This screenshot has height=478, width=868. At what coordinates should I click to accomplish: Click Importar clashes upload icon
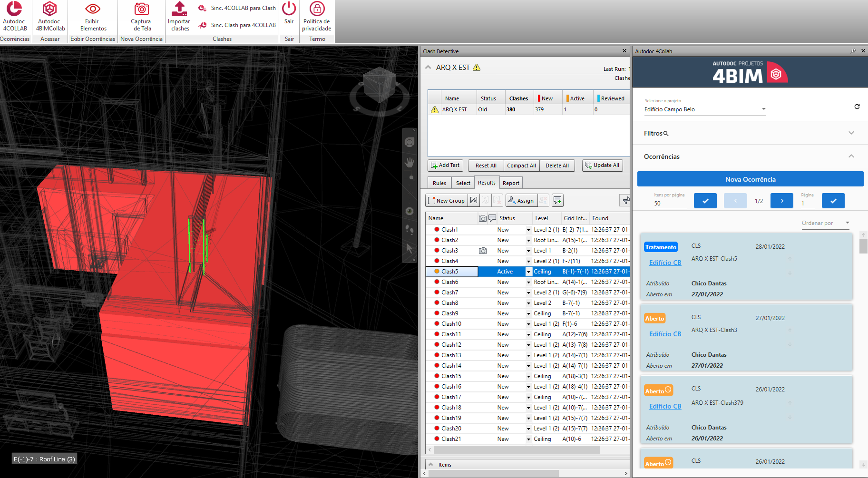pyautogui.click(x=179, y=9)
